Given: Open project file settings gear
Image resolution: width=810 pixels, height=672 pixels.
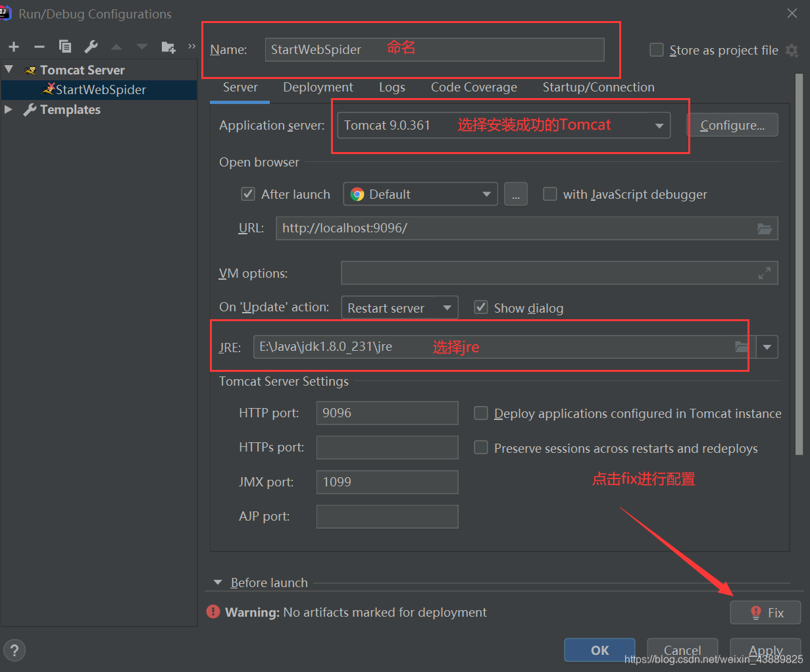Looking at the screenshot, I should [792, 51].
